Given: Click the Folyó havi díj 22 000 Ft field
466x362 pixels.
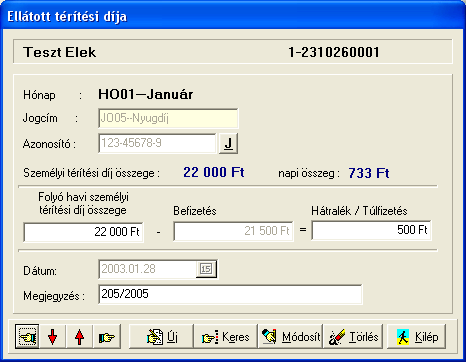Looking at the screenshot, I should [83, 232].
